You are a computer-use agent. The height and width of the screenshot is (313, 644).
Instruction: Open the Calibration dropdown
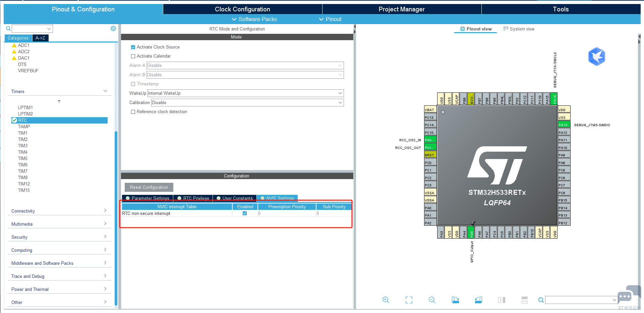coord(247,102)
